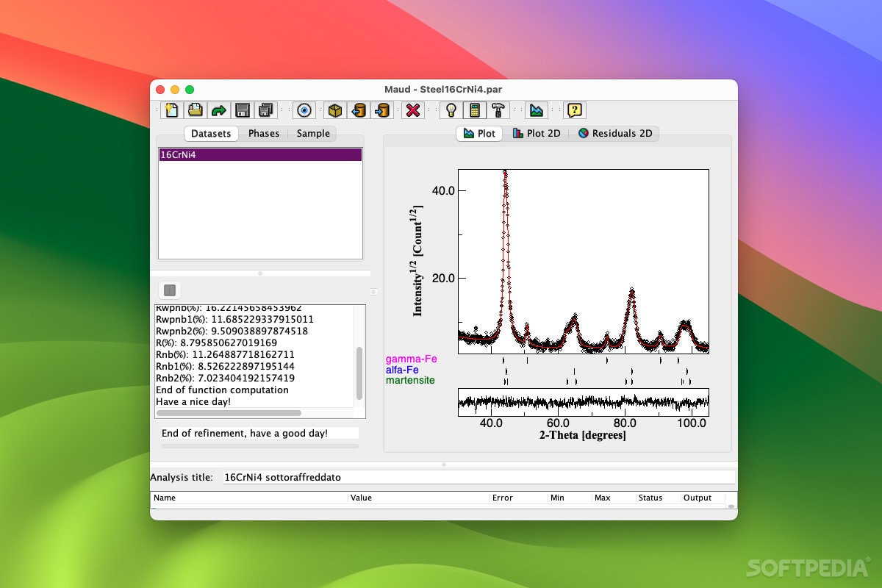Viewport: 882px width, 588px height.
Task: Open the help question mark icon
Action: 575,110
